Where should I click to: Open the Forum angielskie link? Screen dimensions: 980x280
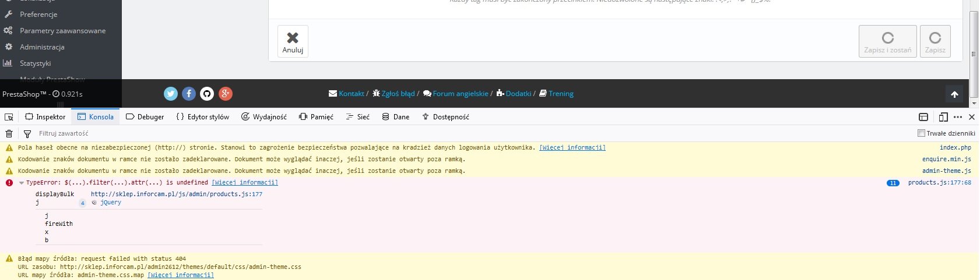point(456,93)
